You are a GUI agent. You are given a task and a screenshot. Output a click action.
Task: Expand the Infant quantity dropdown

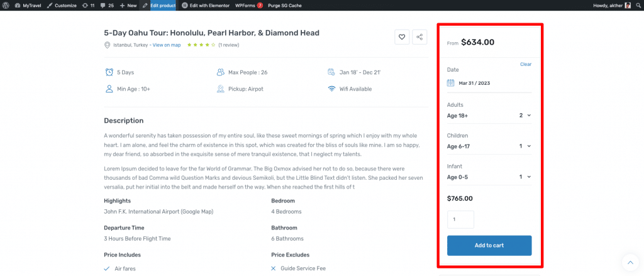[x=525, y=177]
